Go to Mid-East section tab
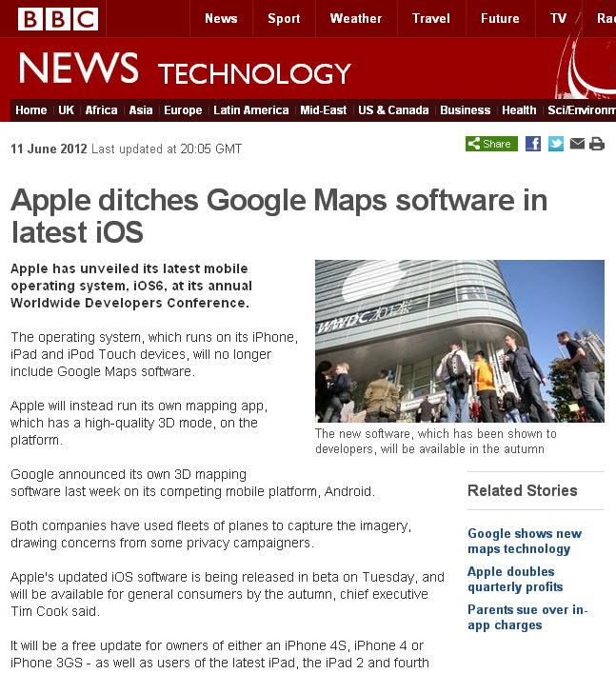616x674 pixels. pos(324,110)
